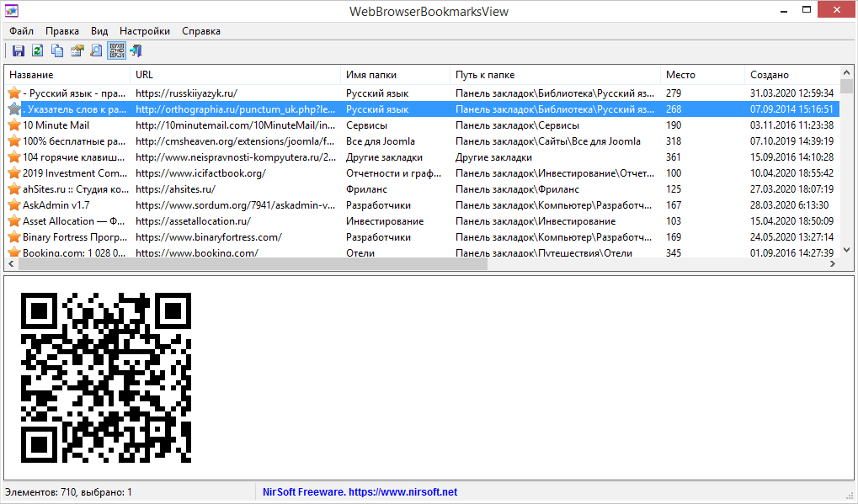Open the Справка menu

click(x=201, y=31)
